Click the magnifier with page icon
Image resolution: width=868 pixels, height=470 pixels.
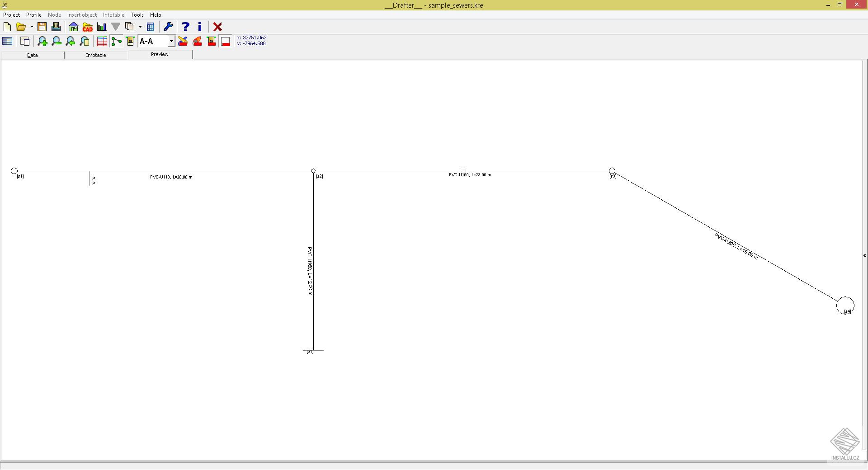85,41
